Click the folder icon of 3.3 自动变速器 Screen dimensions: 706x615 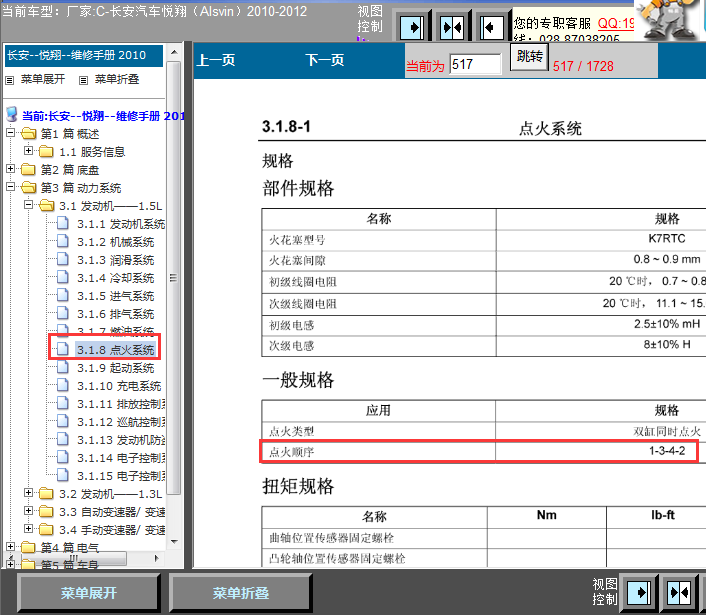click(x=46, y=511)
